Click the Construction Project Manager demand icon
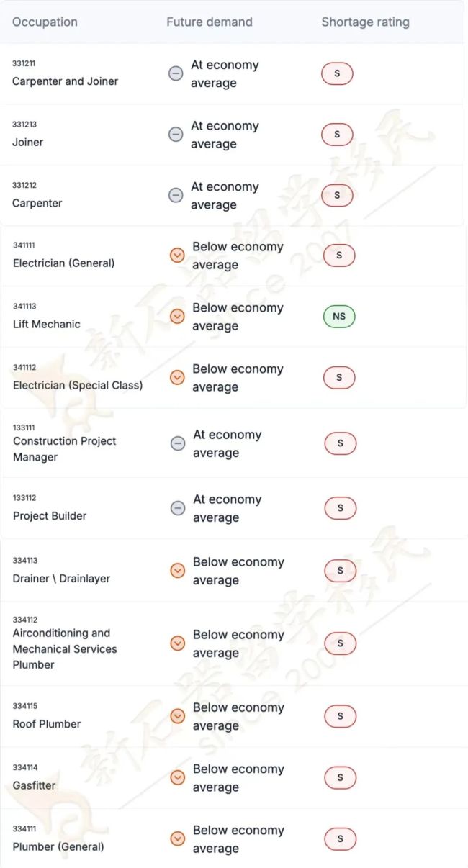Screen dimensions: 468x868 coord(178,443)
